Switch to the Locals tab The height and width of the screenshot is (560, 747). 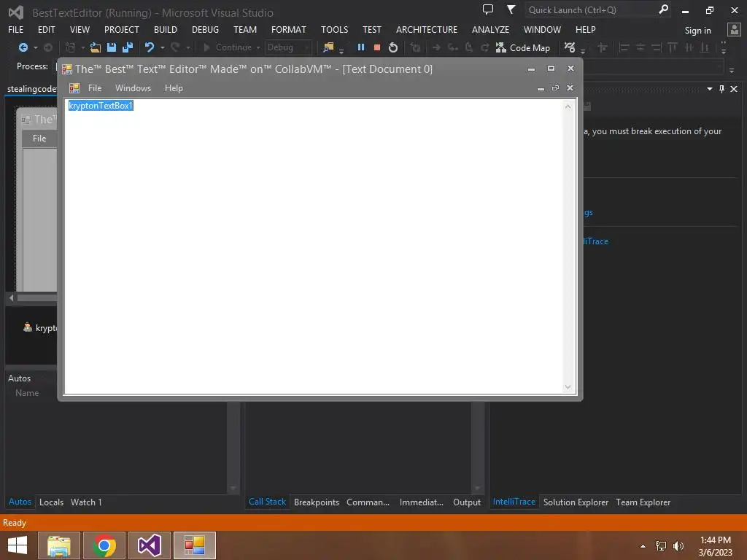tap(52, 502)
